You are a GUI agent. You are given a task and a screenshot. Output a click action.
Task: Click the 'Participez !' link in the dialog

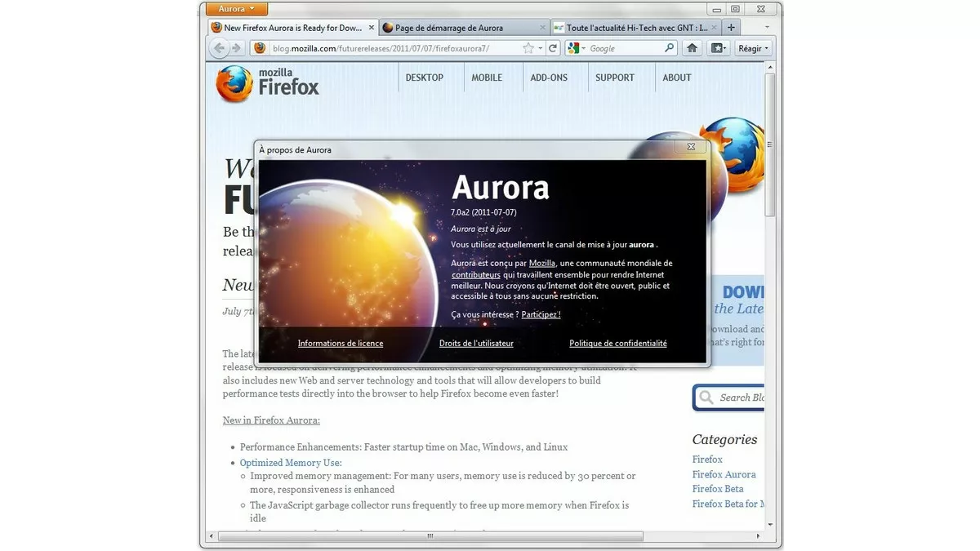click(540, 314)
